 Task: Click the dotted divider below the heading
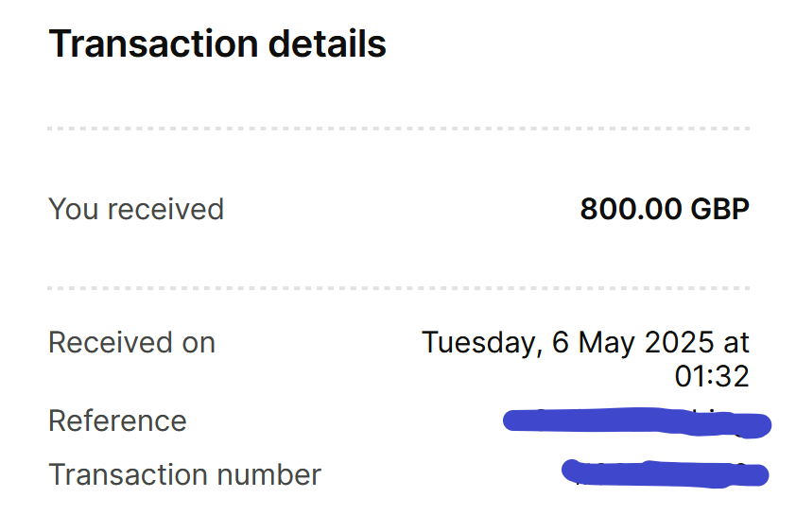[398, 128]
